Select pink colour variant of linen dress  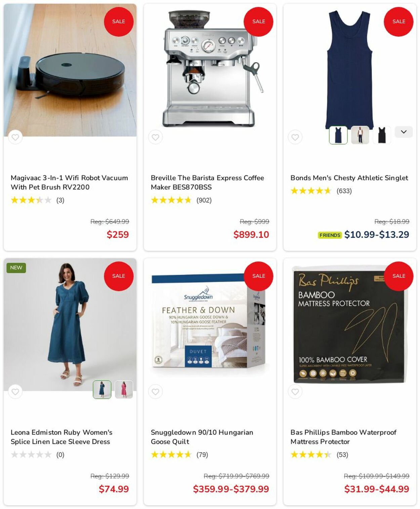pyautogui.click(x=124, y=390)
